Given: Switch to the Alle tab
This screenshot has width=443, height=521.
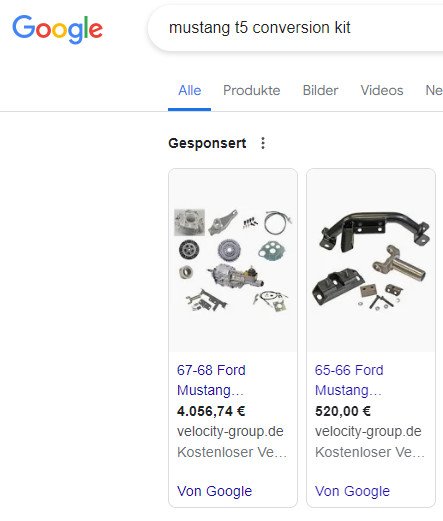Looking at the screenshot, I should (x=189, y=91).
